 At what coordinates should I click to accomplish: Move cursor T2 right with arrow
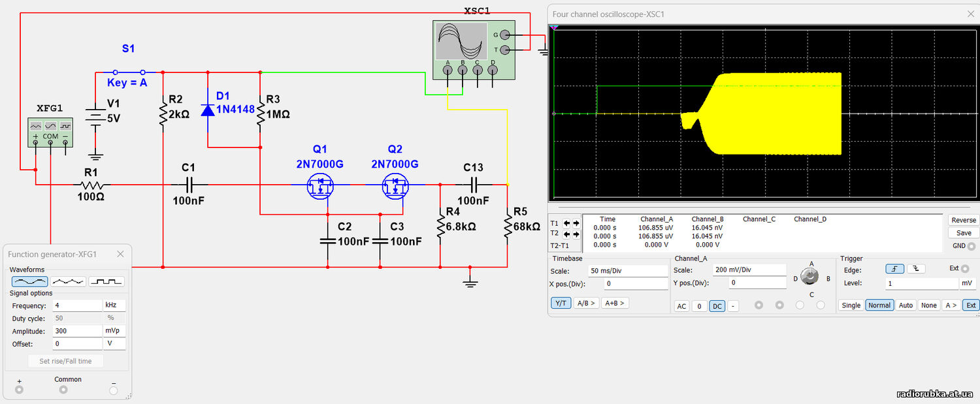[576, 234]
